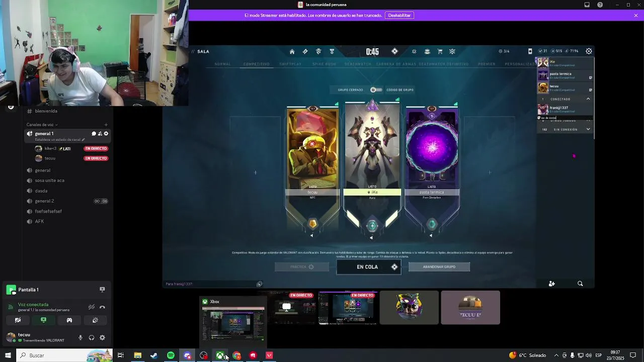Open dropdown arrow under iKe player card
644x362 pixels.
point(371,237)
